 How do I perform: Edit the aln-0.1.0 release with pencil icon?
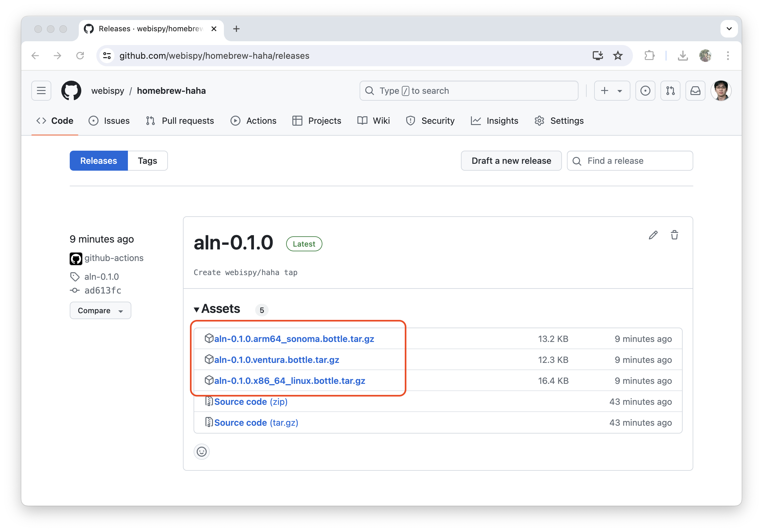pos(653,235)
